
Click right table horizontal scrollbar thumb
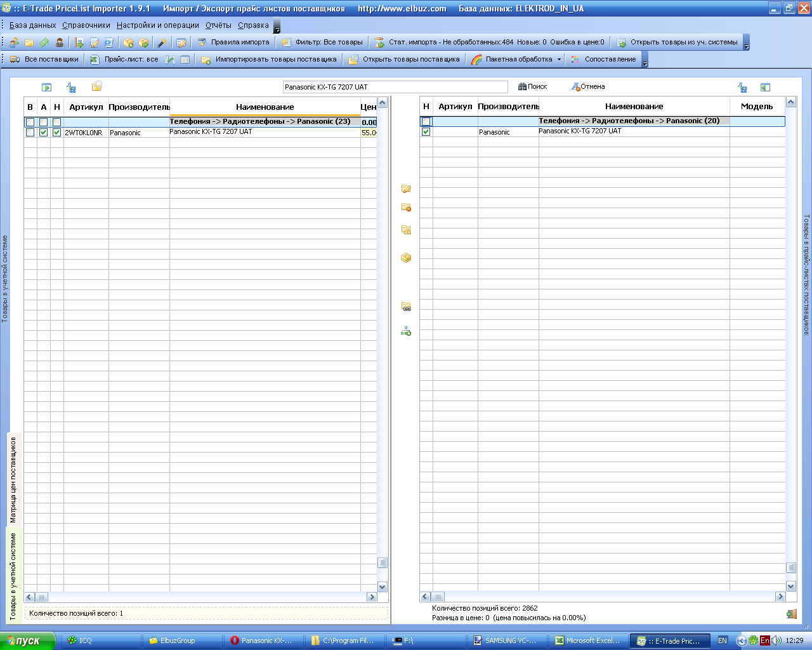(438, 597)
